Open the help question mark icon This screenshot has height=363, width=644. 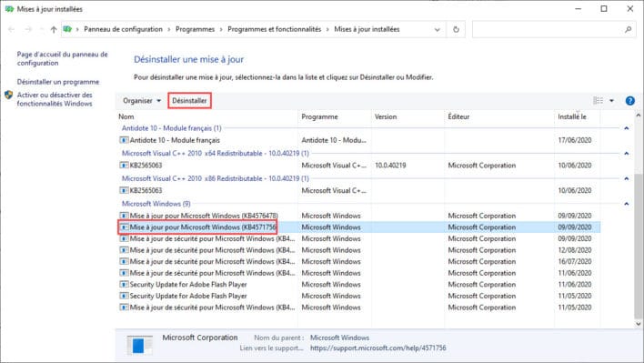629,101
